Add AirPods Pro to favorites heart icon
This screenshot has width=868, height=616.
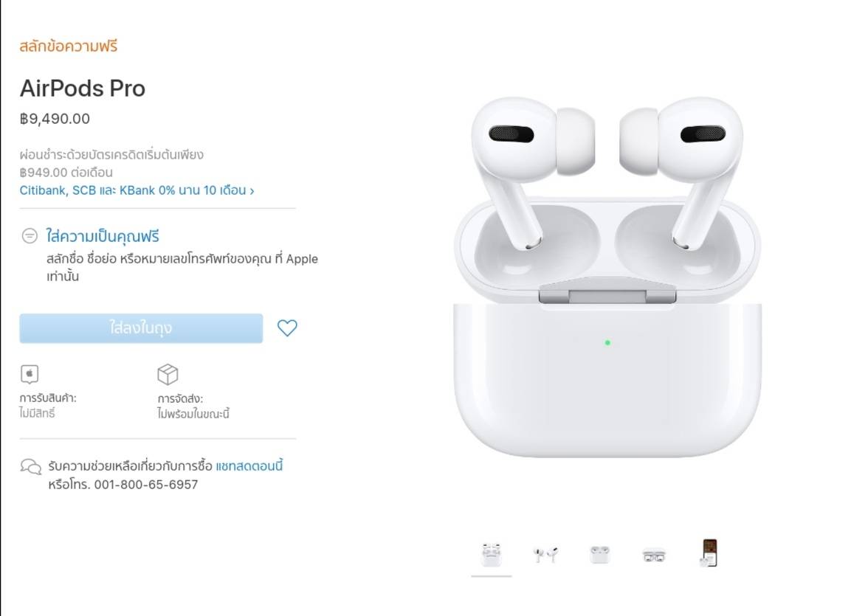point(287,328)
